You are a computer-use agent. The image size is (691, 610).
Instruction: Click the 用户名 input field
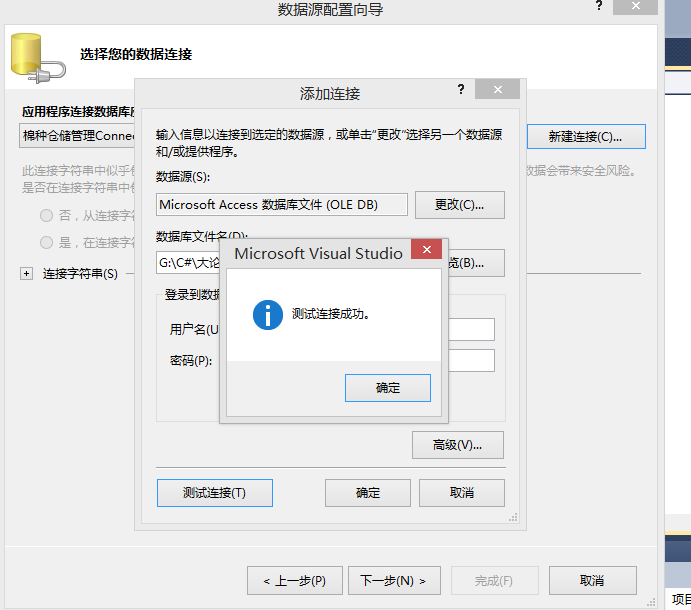[471, 329]
